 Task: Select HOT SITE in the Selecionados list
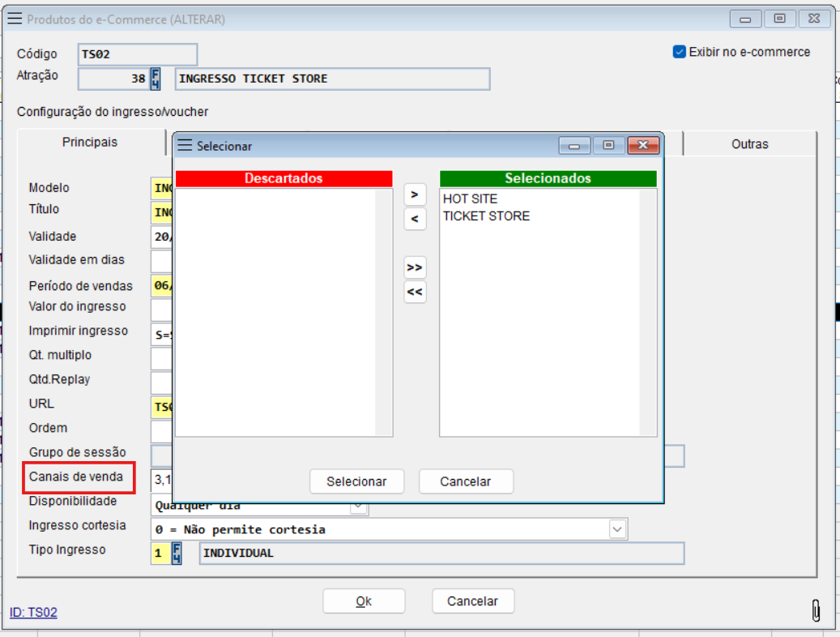471,199
